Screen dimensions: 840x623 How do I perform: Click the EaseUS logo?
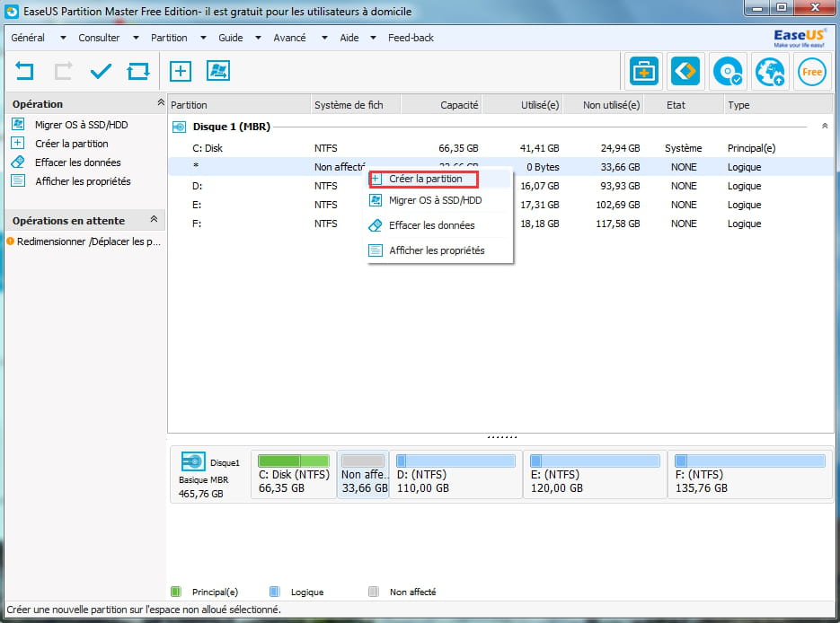pos(800,38)
